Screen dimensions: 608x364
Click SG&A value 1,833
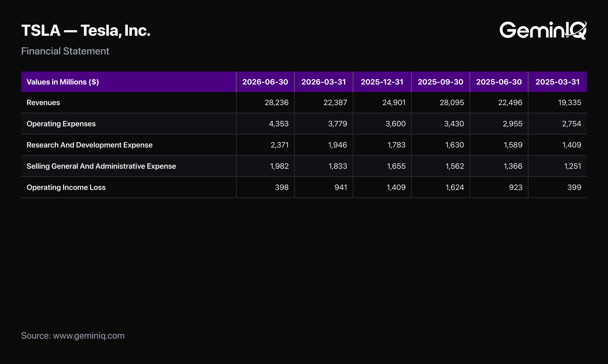[338, 166]
